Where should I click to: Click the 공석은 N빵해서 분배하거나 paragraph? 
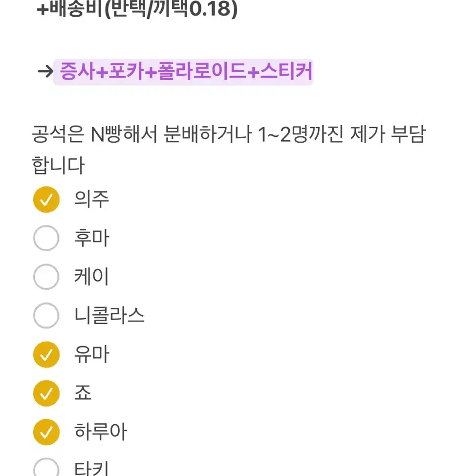[x=229, y=150]
